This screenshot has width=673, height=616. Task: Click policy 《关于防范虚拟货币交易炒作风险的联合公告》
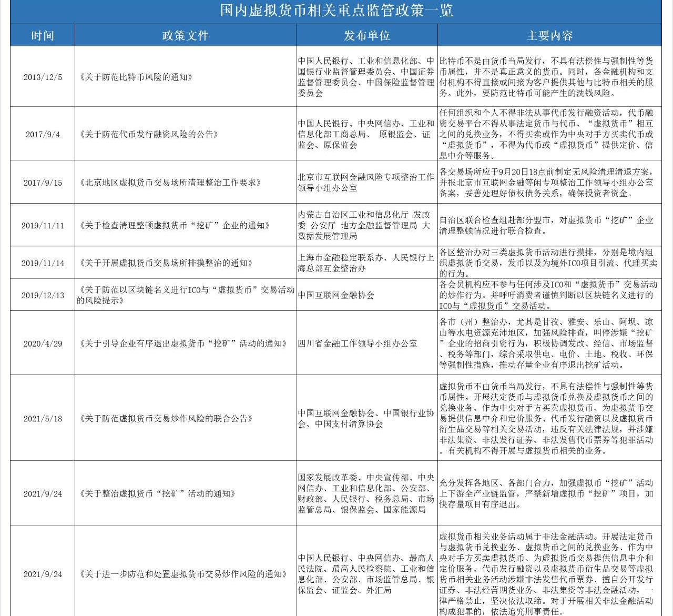(166, 419)
